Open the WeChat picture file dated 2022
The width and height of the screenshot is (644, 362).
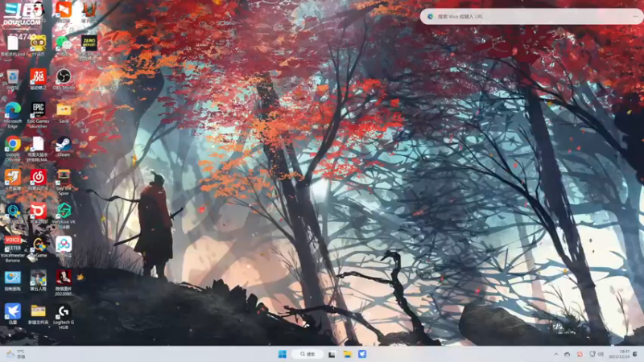pos(64,283)
